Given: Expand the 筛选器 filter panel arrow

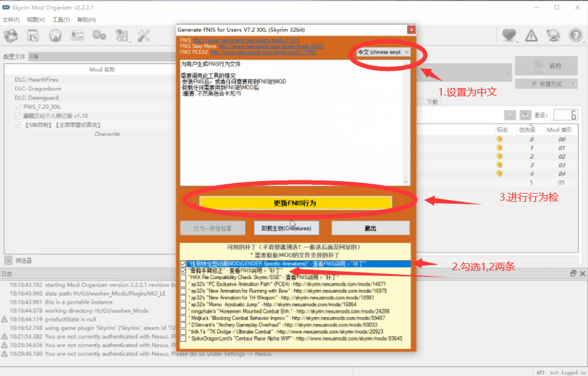Looking at the screenshot, I should (x=8, y=260).
